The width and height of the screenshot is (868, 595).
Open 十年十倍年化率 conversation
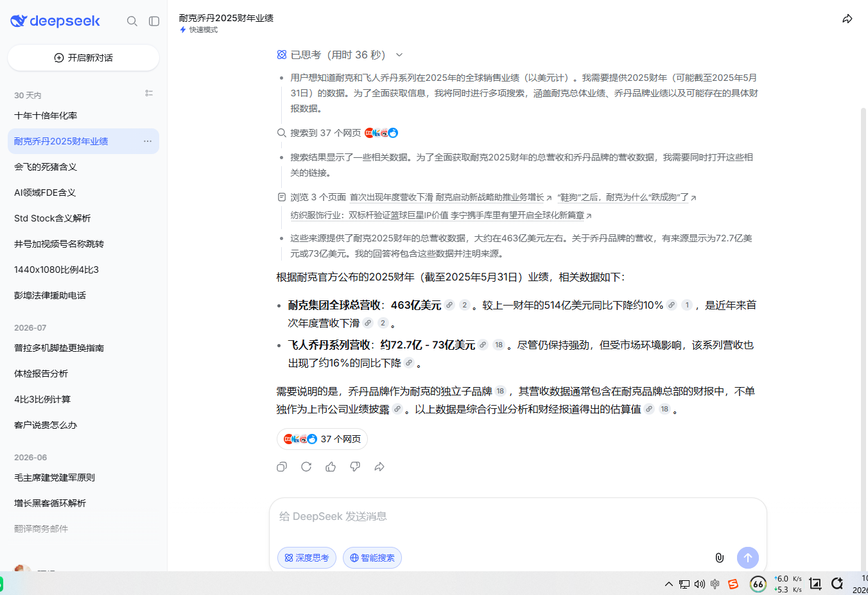tap(83, 116)
